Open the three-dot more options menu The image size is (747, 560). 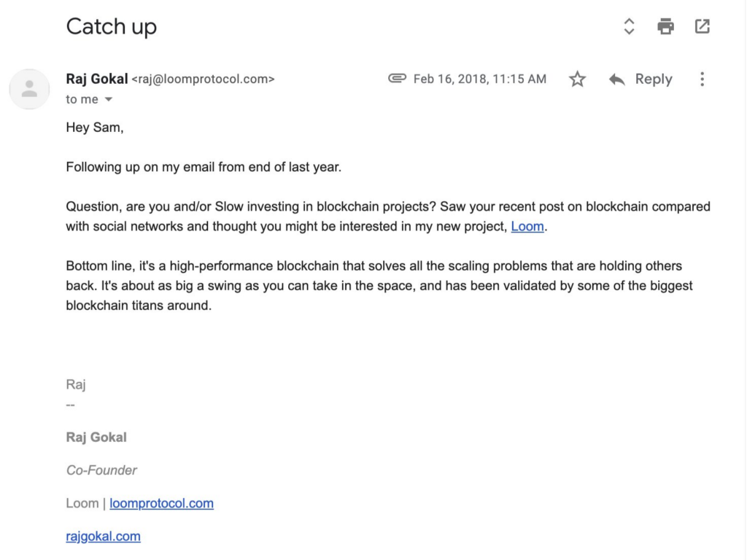pos(703,79)
